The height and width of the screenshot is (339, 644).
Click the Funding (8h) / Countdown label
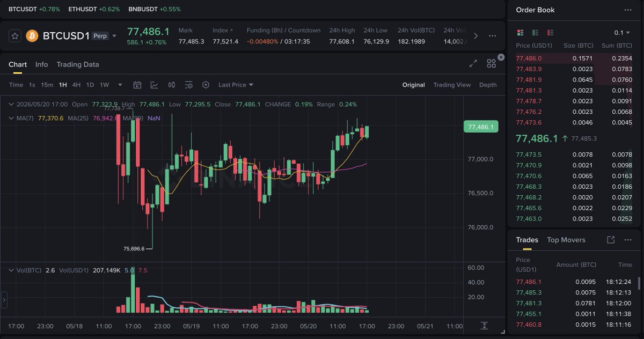[283, 31]
